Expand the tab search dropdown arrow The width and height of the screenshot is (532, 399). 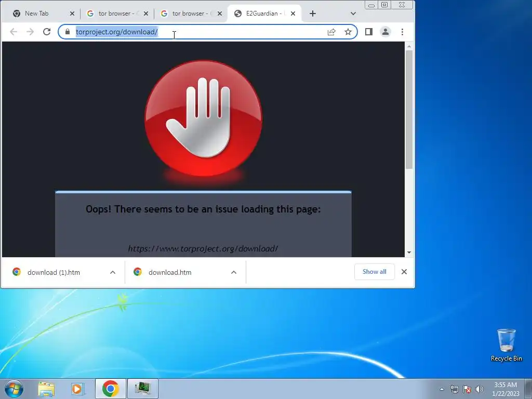pyautogui.click(x=353, y=14)
